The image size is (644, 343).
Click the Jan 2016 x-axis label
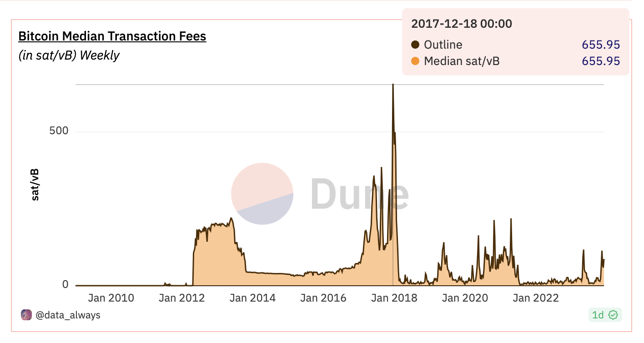point(323,298)
